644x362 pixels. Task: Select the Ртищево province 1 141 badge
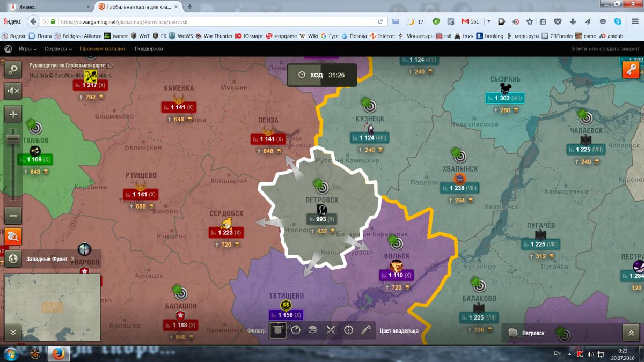pyautogui.click(x=140, y=194)
